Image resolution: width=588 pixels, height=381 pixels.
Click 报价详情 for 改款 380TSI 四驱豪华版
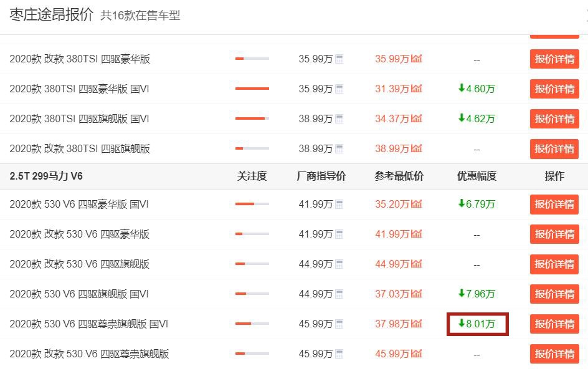[554, 59]
